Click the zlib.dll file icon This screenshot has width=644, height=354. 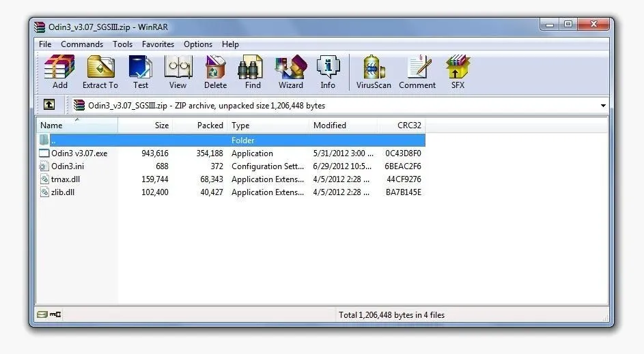click(44, 192)
